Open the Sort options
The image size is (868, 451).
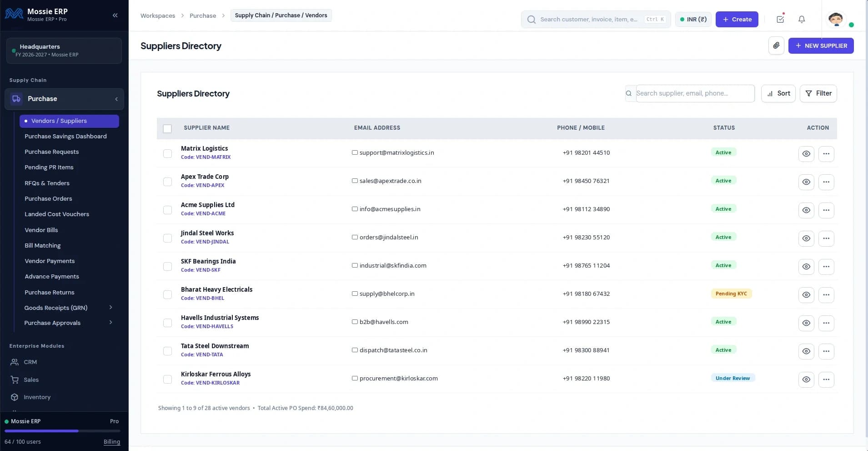tap(778, 93)
